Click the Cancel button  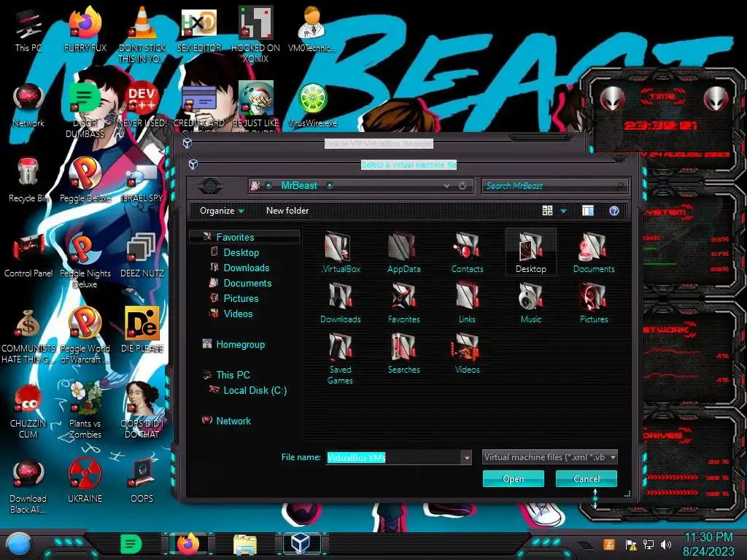click(586, 478)
